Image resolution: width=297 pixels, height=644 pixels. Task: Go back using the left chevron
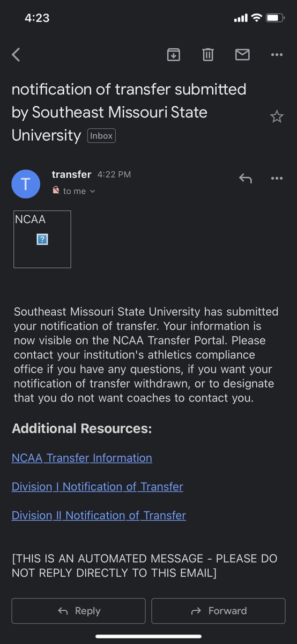tap(16, 54)
